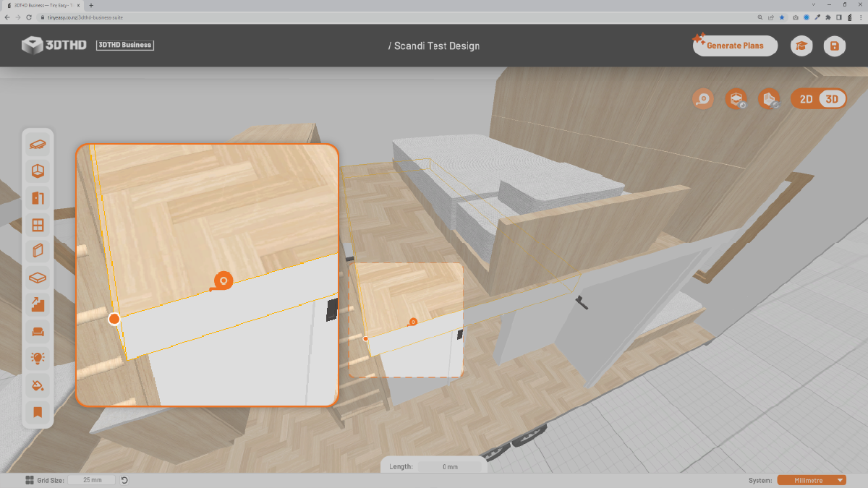This screenshot has height=488, width=868.
Task: Open the furniture sofa tool
Action: [x=38, y=332]
